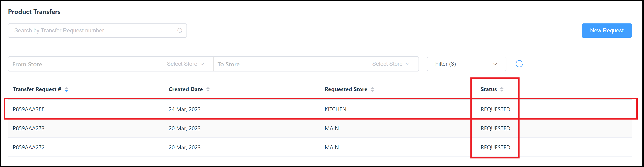Select the row for transfer P859AAA273
Viewport: 644px width, 167px height.
[x=29, y=128]
